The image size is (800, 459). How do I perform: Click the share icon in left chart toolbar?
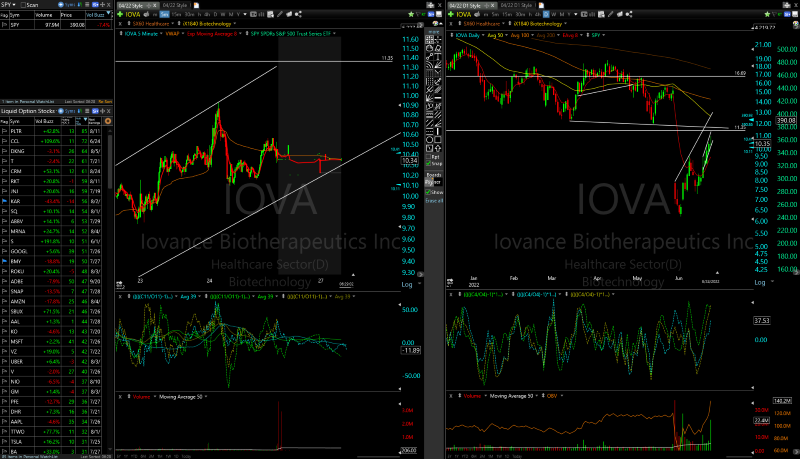coord(298,14)
